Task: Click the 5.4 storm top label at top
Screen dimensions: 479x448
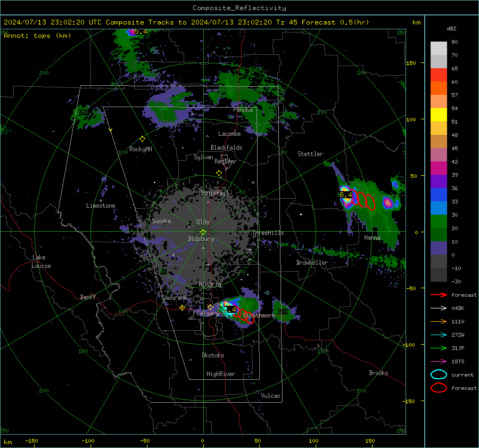Action: click(x=141, y=32)
